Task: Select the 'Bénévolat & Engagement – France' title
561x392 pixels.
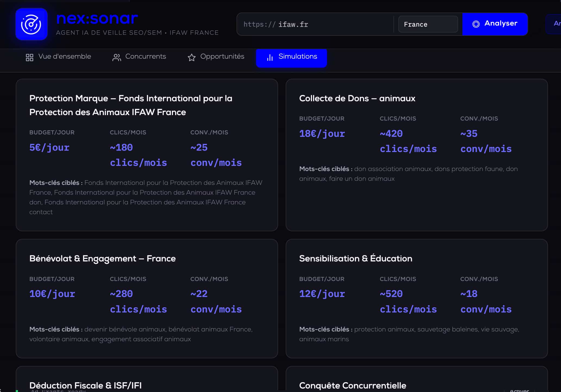Action: (102, 259)
